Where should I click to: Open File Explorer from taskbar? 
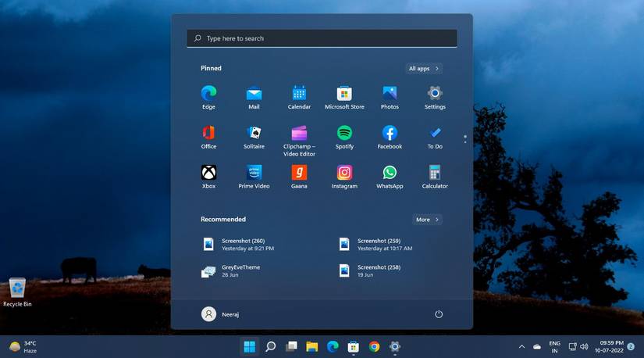click(x=311, y=347)
